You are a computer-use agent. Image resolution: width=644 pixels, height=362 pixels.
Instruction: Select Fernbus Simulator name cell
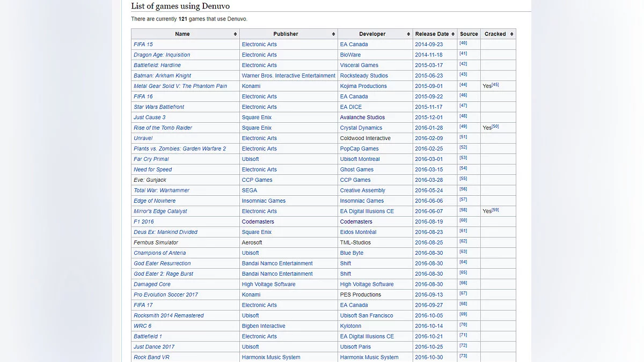click(185, 242)
